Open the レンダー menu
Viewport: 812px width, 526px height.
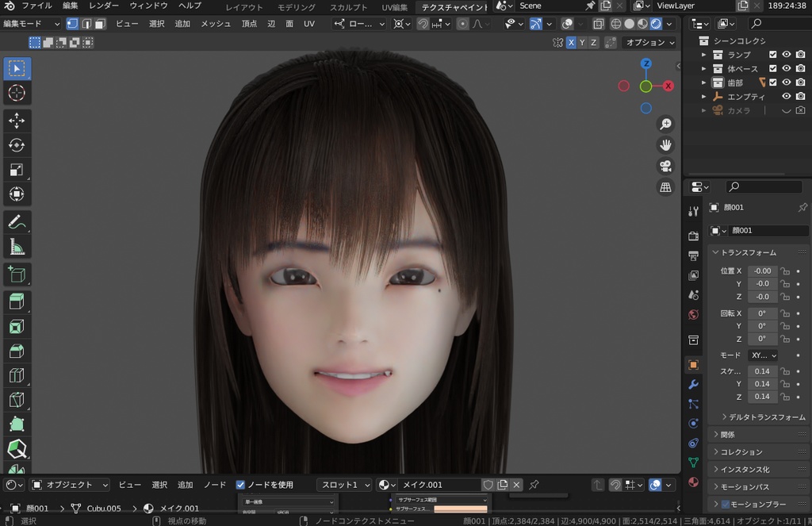pyautogui.click(x=104, y=6)
